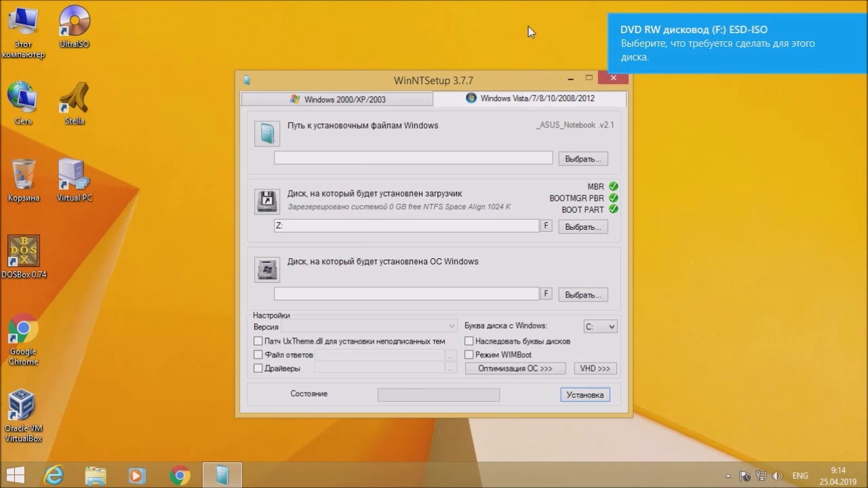The image size is (868, 488).
Task: Click the VHD >>> button
Action: 595,369
